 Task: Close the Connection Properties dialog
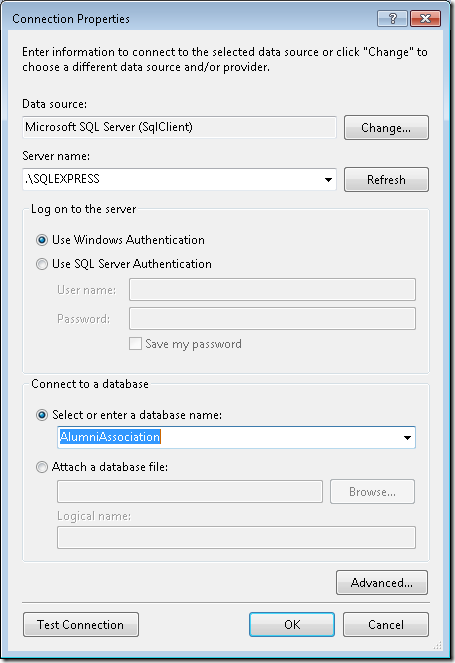point(425,19)
